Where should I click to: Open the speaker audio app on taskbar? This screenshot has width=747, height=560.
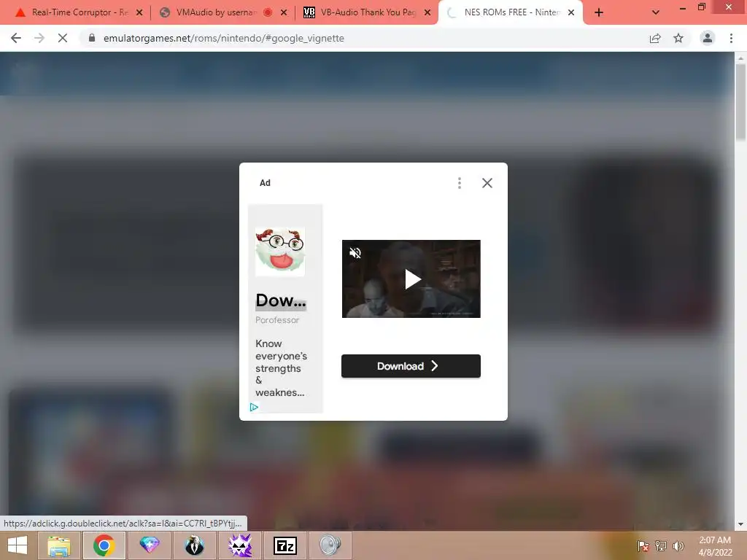pos(330,545)
